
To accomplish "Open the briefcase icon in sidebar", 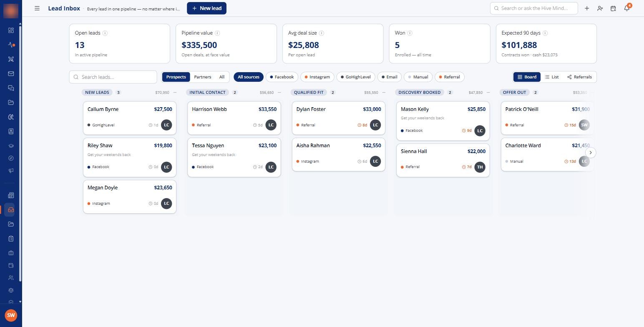I will click(x=11, y=253).
